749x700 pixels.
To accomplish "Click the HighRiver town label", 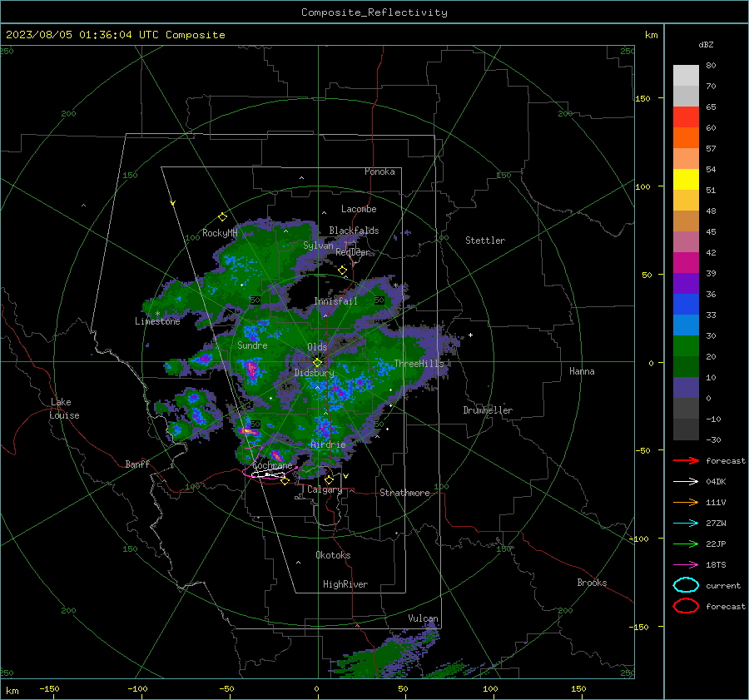I will tap(345, 584).
